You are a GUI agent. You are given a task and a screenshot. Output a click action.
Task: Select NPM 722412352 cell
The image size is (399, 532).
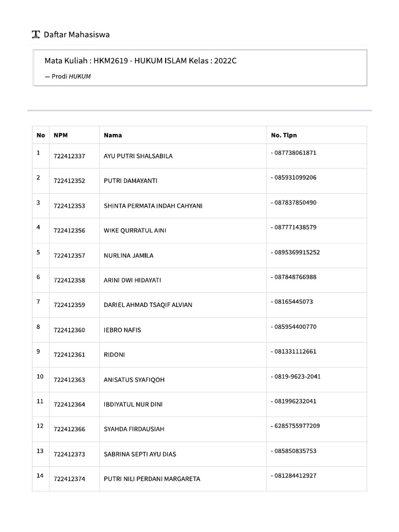click(x=69, y=181)
